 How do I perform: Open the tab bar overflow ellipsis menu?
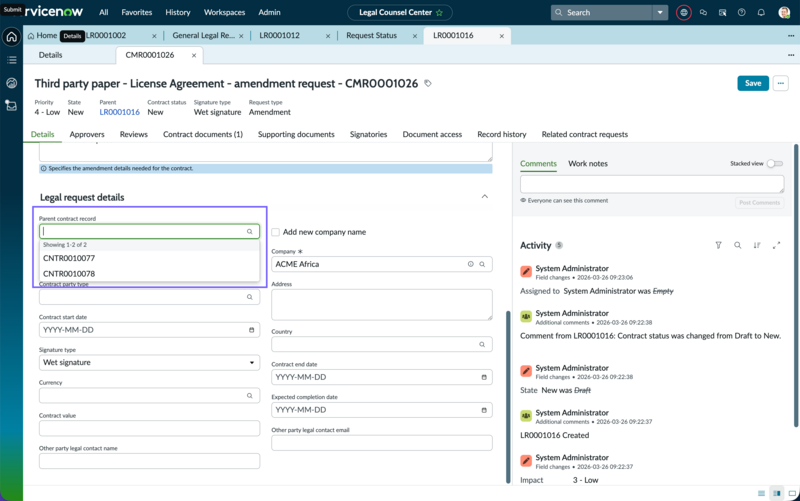click(791, 36)
